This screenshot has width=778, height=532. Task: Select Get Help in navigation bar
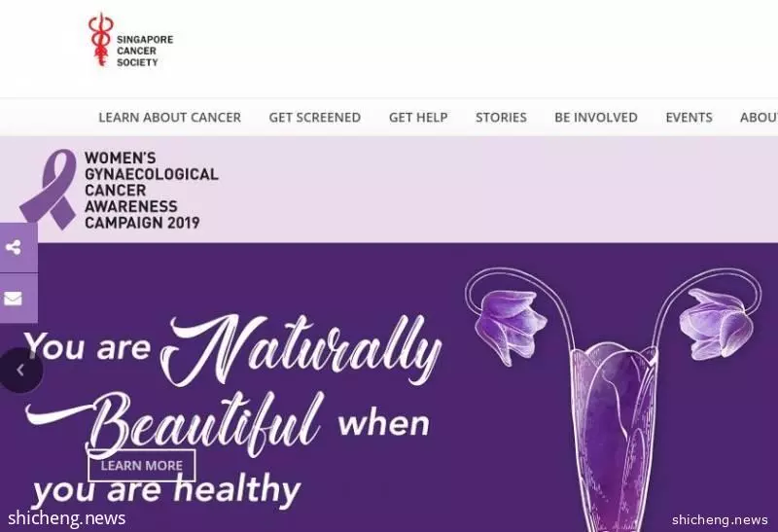[x=418, y=118]
